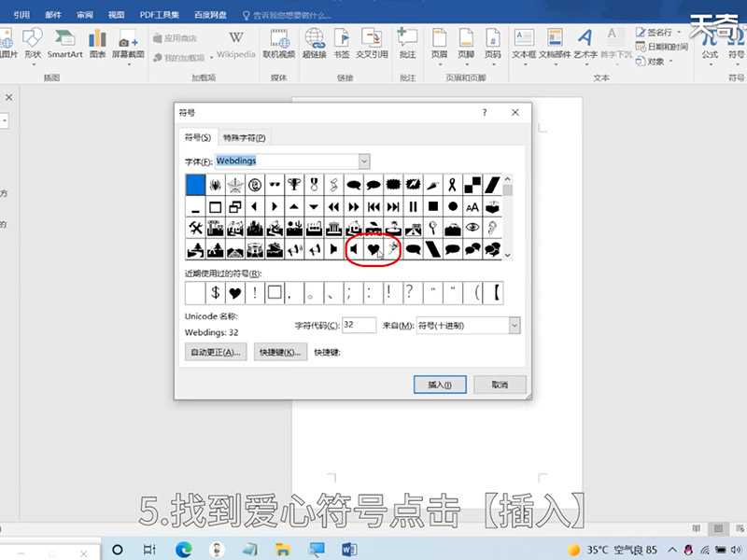This screenshot has height=560, width=747.
Task: Click the Word icon on the taskbar
Action: pyautogui.click(x=349, y=548)
